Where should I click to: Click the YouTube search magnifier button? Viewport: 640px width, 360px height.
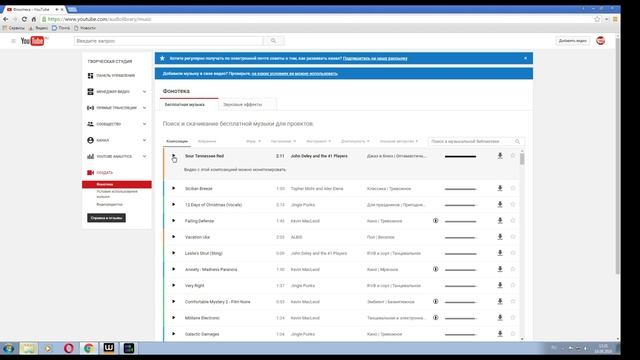click(273, 41)
